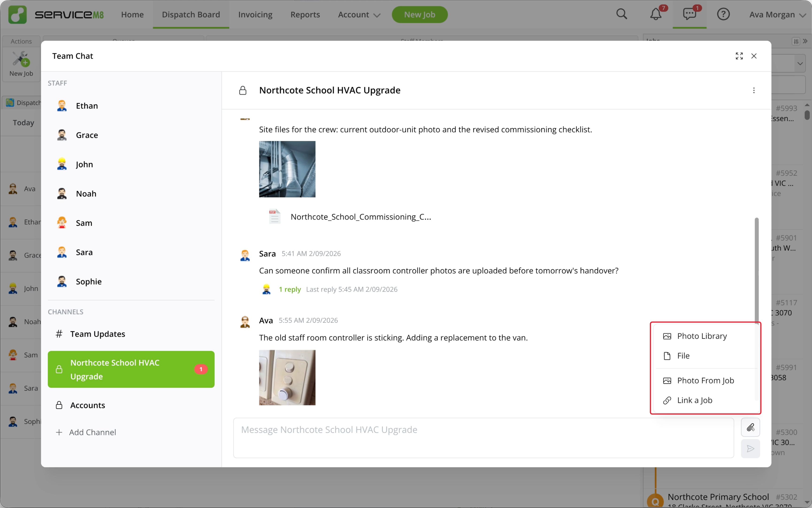Image resolution: width=812 pixels, height=508 pixels.
Task: Open the search magnifier icon
Action: click(x=621, y=14)
